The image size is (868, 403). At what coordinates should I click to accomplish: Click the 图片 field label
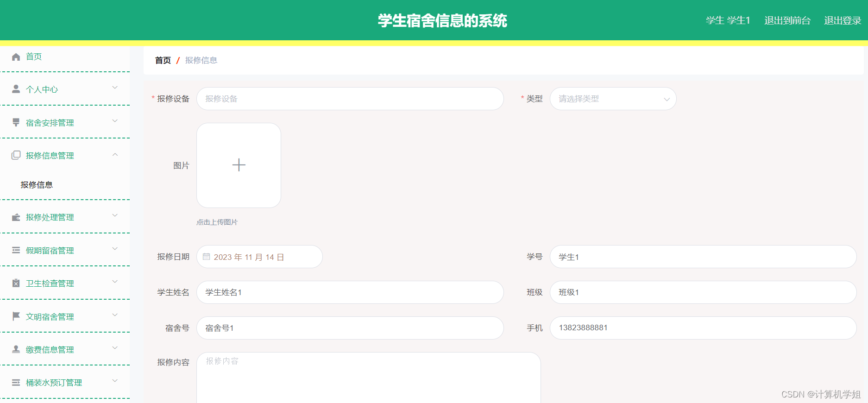coord(181,165)
